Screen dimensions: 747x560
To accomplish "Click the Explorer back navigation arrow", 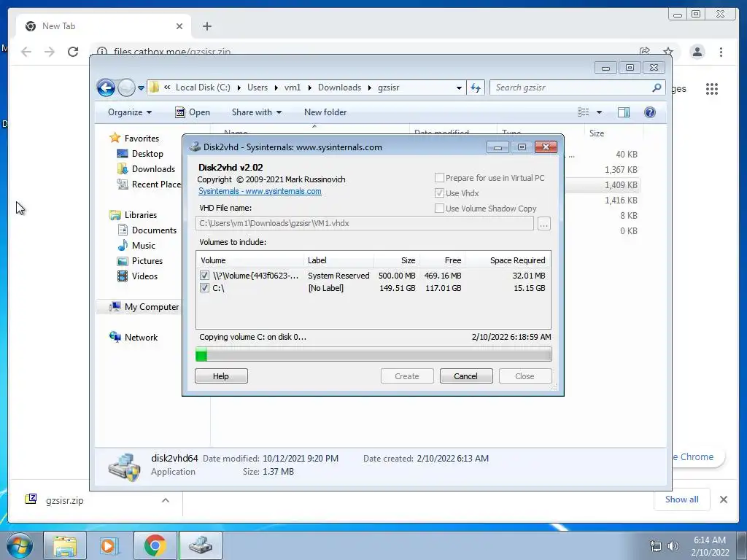I will pos(106,87).
